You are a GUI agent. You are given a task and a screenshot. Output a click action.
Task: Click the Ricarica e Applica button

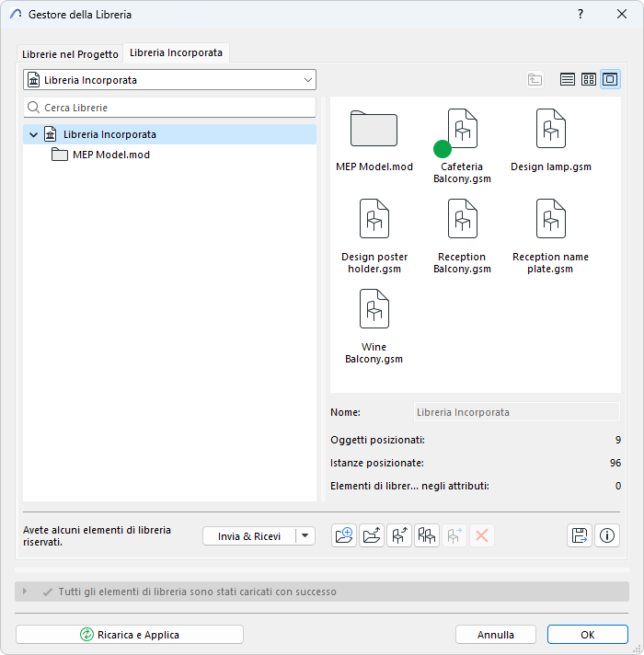[130, 635]
